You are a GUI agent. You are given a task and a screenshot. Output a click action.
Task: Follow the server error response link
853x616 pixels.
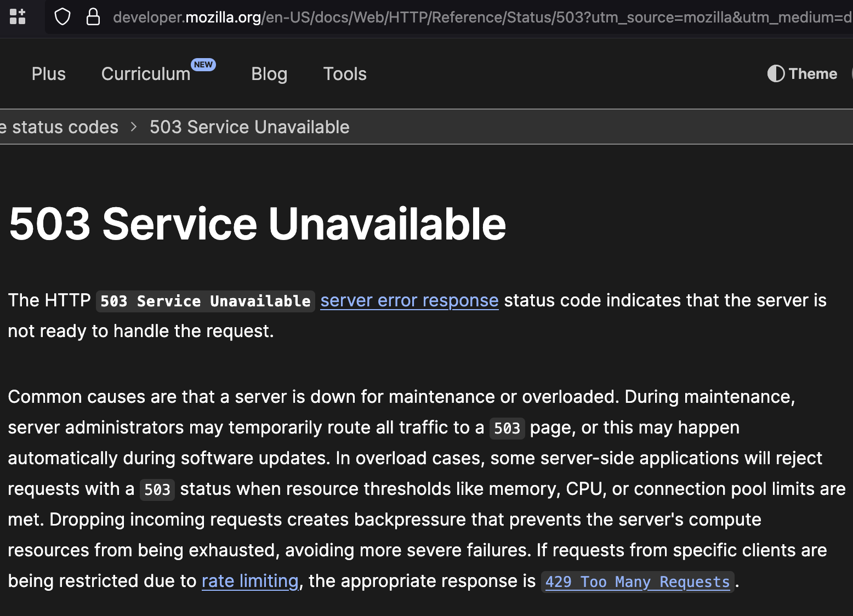click(410, 300)
